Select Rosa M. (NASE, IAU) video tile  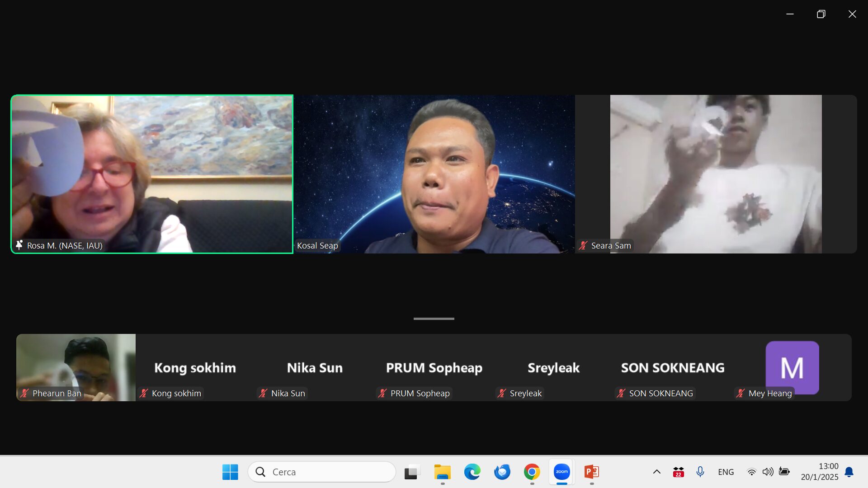[152, 174]
